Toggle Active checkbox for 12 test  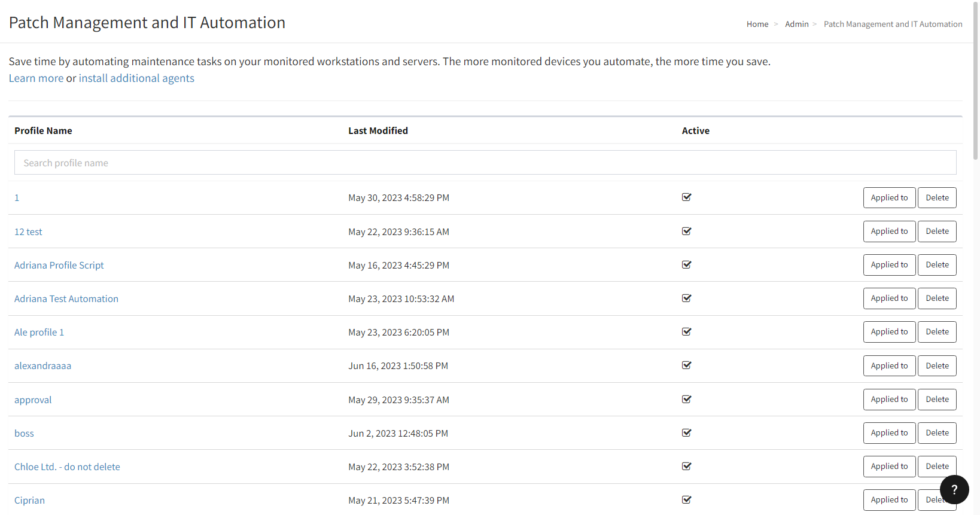point(687,231)
